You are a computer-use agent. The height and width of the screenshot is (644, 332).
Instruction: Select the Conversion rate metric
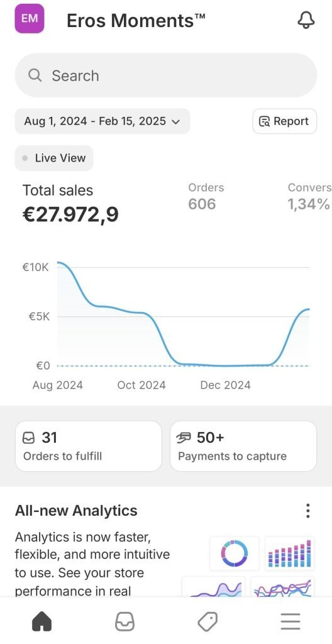(309, 196)
